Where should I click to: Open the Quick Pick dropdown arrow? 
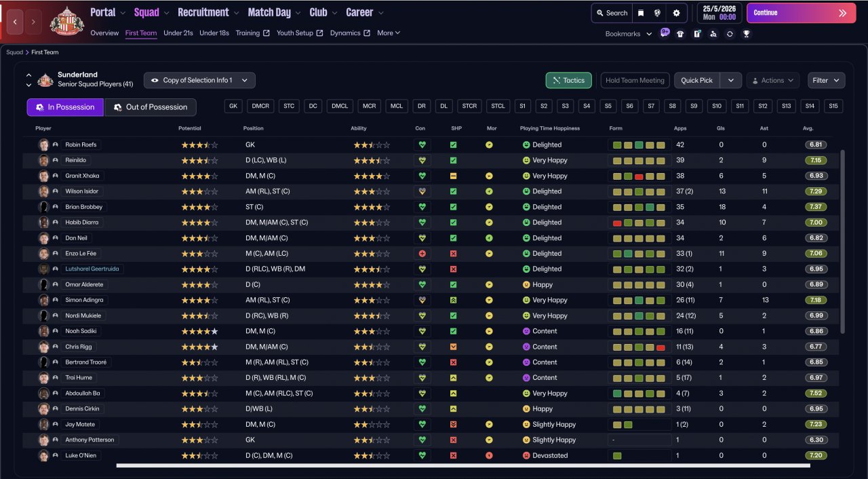coord(730,80)
